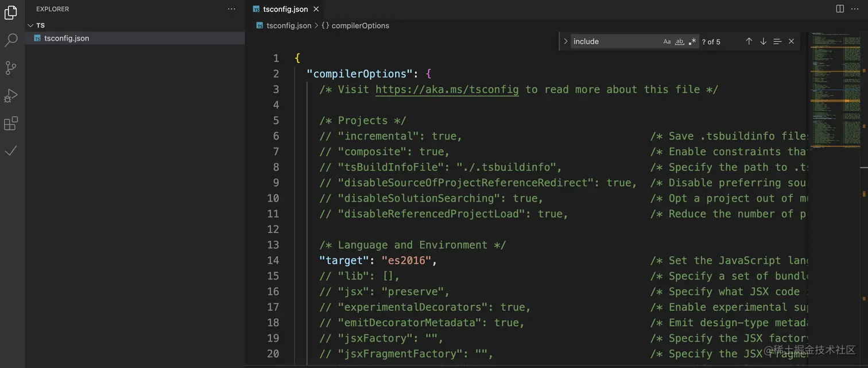Viewport: 868px width, 368px height.
Task: Open the Source Control view
Action: 11,68
